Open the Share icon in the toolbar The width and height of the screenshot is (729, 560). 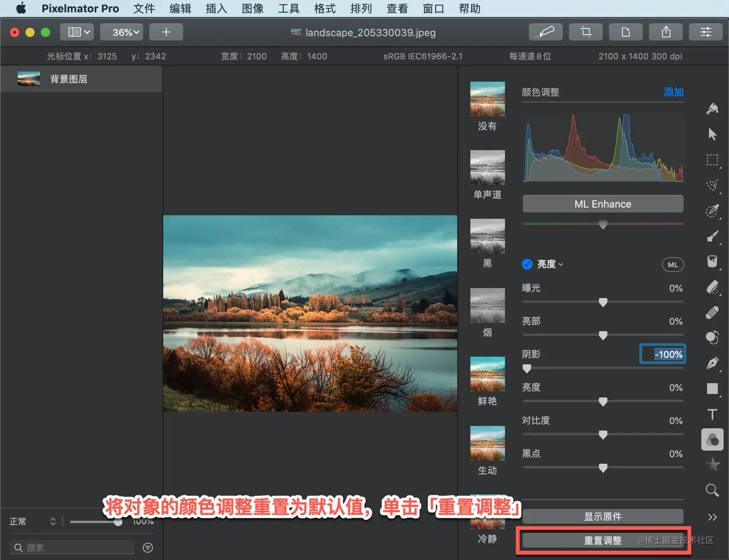666,32
